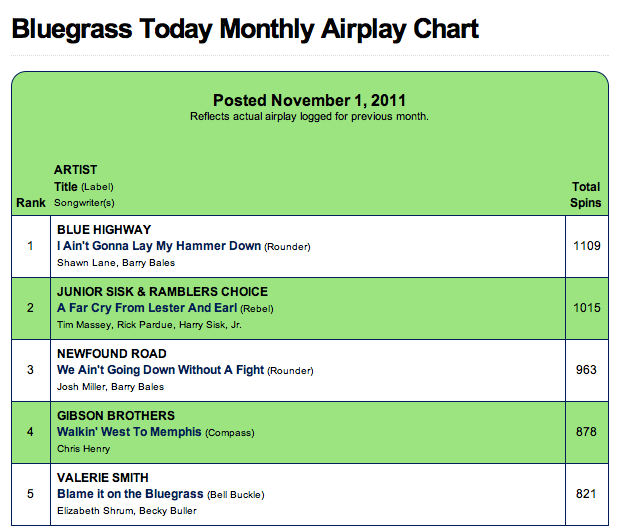Click the Posted November 1, 2011 heading
This screenshot has height=526, width=618.
tap(309, 100)
